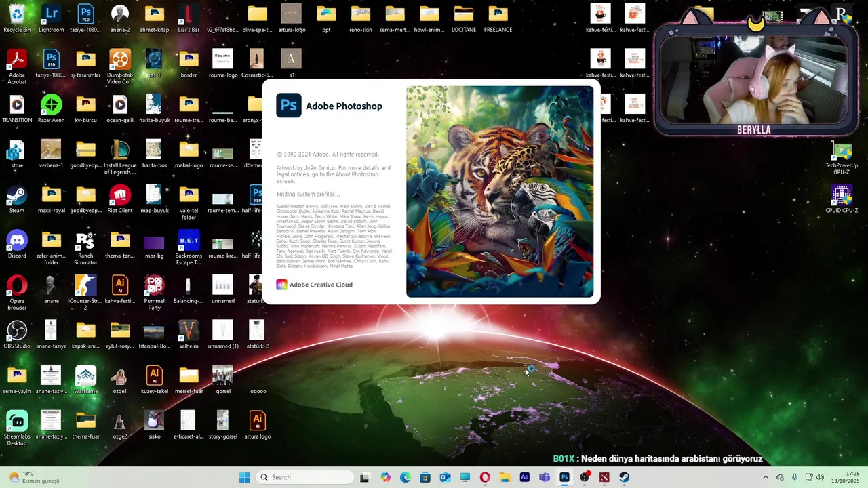Viewport: 868px width, 488px height.
Task: Open the Windows Start menu
Action: pyautogui.click(x=244, y=477)
